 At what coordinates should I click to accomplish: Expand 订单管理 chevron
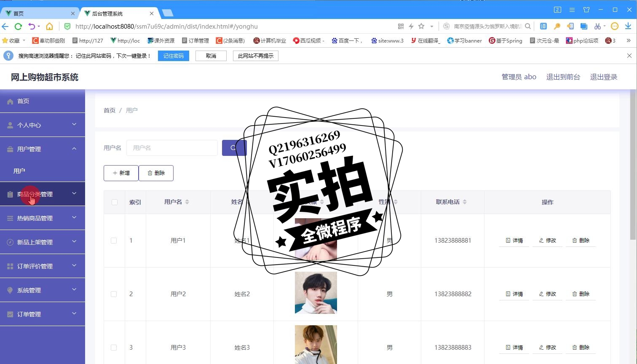[74, 313]
